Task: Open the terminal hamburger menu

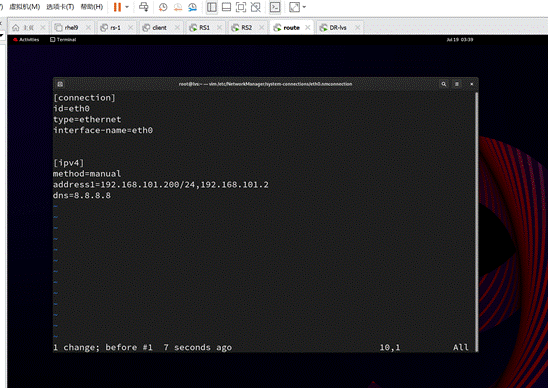Action: (457, 84)
